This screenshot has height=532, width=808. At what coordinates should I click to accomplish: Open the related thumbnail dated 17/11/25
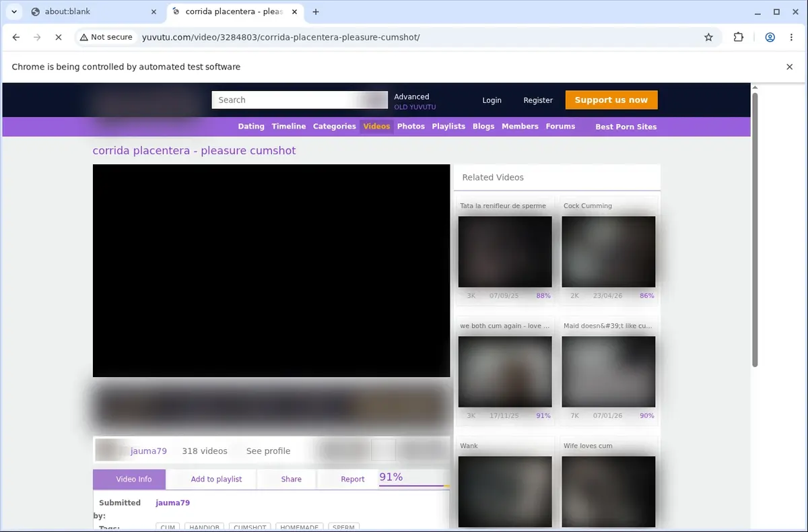pos(505,372)
